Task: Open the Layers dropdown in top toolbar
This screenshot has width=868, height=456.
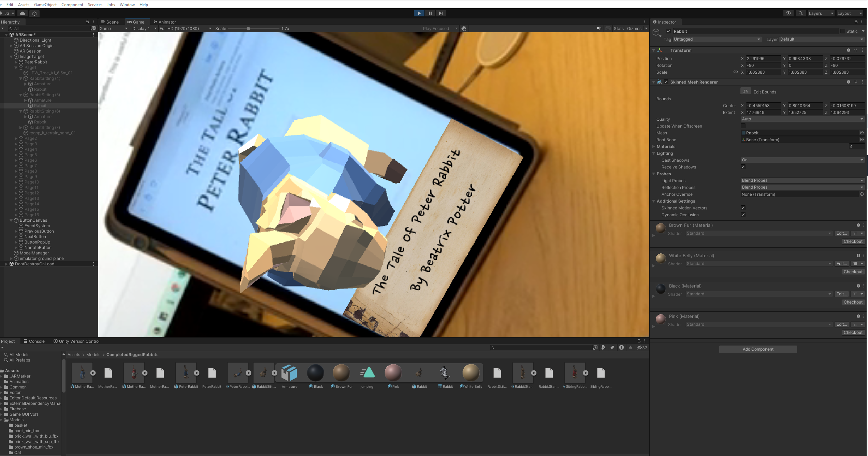Action: point(821,13)
